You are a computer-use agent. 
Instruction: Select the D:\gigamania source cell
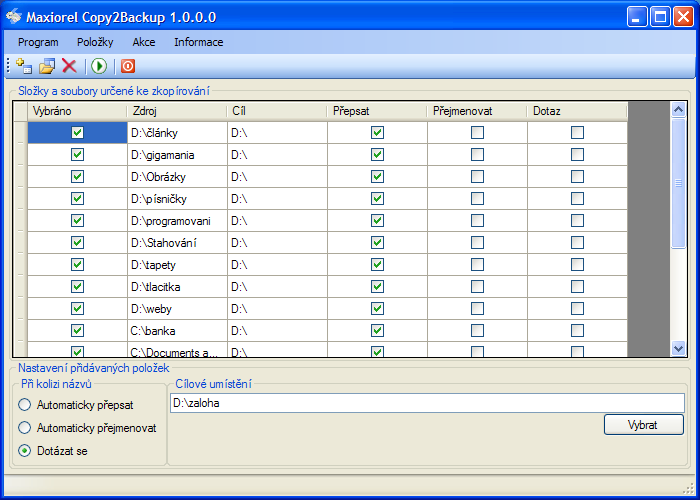tap(177, 154)
